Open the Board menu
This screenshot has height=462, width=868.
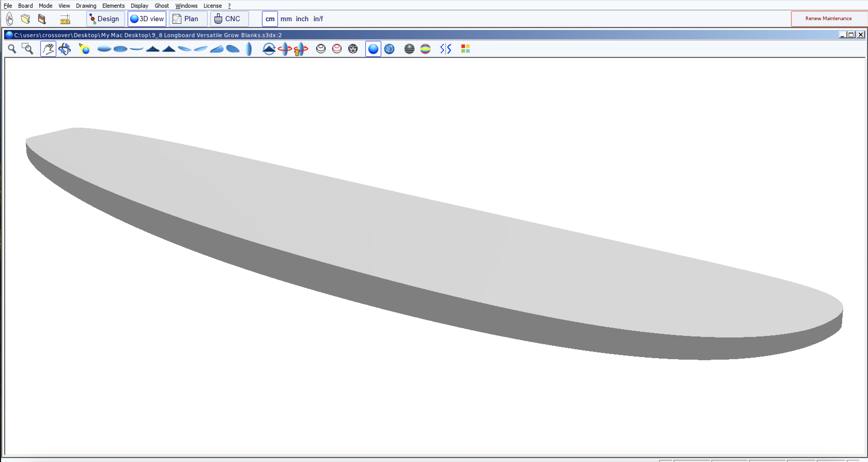pyautogui.click(x=25, y=6)
